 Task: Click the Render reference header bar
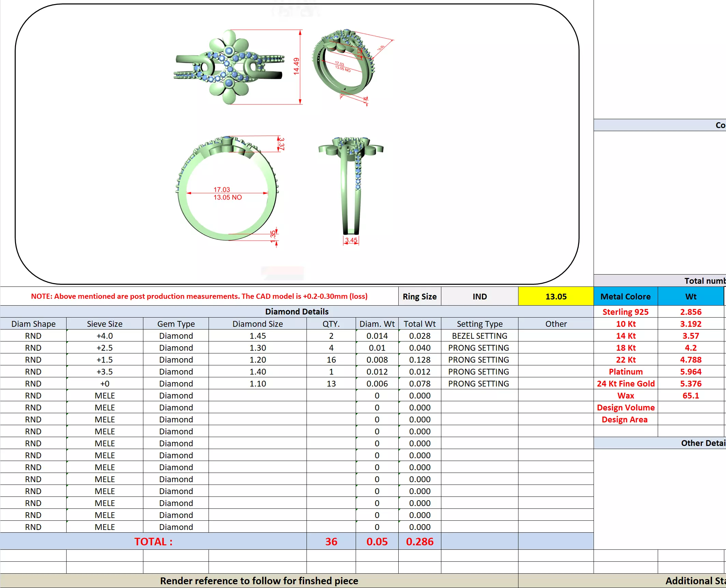[259, 581]
